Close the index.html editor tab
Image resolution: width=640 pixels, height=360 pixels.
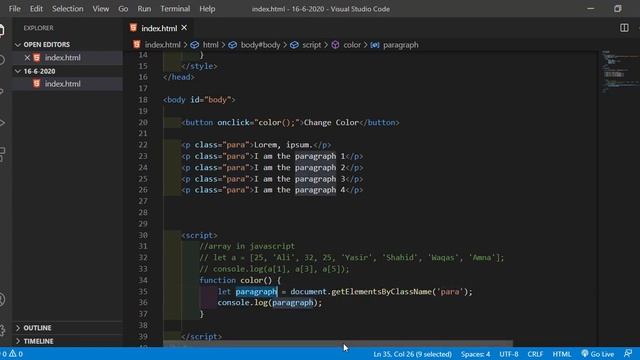(184, 28)
